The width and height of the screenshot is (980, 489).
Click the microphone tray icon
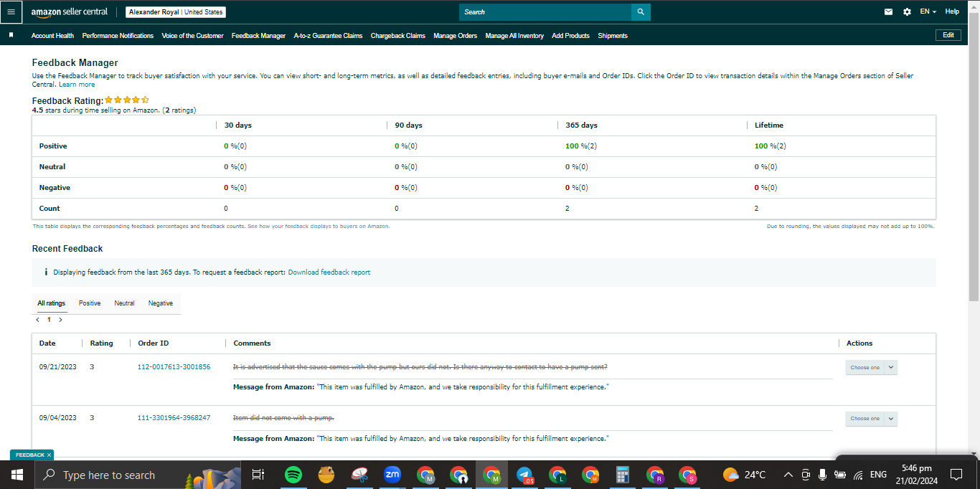click(x=821, y=475)
